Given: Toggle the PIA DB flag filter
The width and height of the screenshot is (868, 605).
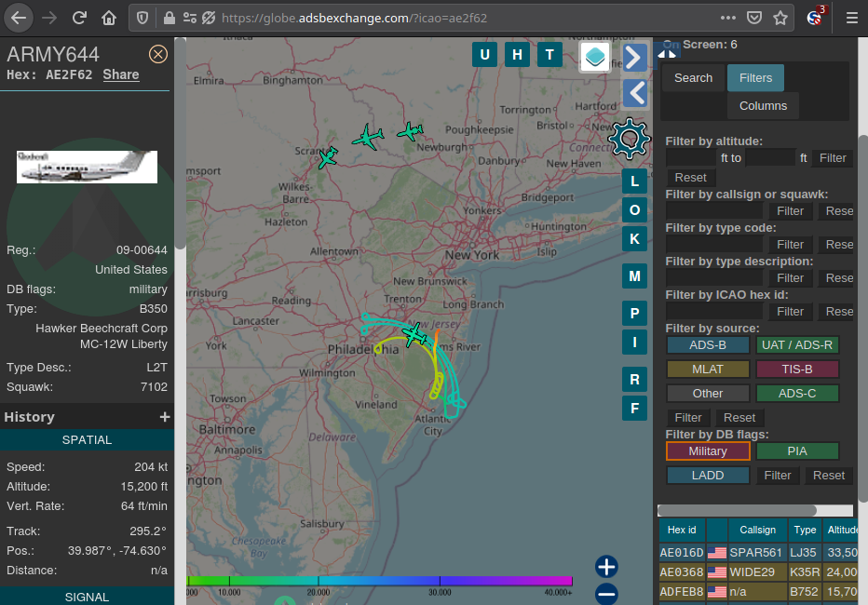Looking at the screenshot, I should (x=797, y=451).
